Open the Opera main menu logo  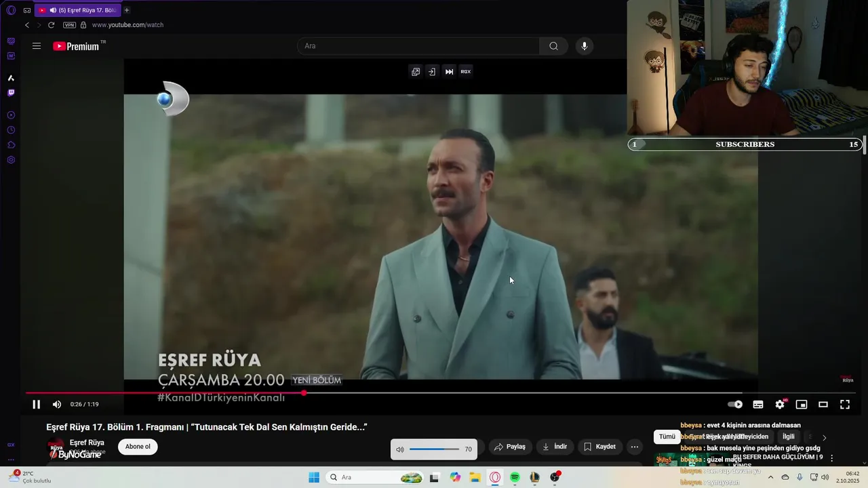tap(11, 10)
